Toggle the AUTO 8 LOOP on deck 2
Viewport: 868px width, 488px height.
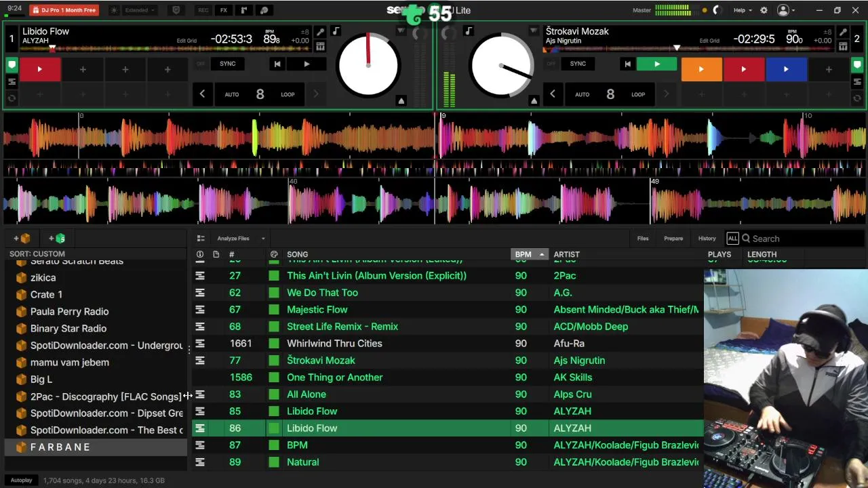pos(610,94)
